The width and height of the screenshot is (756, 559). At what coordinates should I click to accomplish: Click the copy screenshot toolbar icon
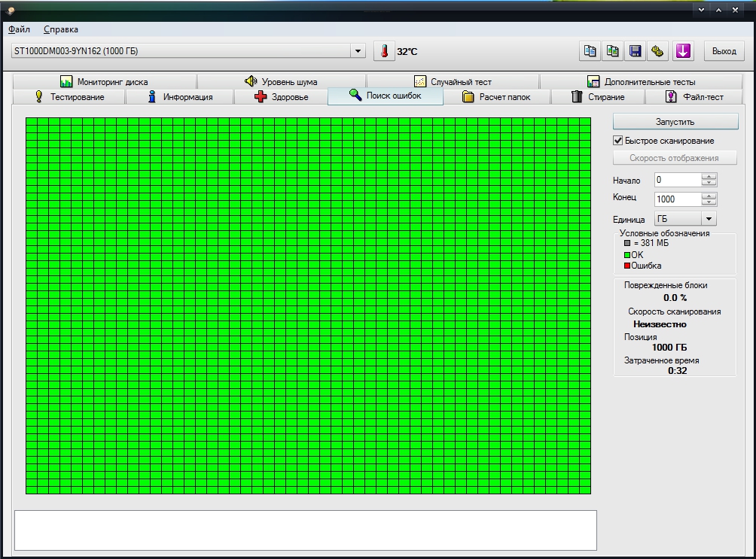tap(612, 51)
